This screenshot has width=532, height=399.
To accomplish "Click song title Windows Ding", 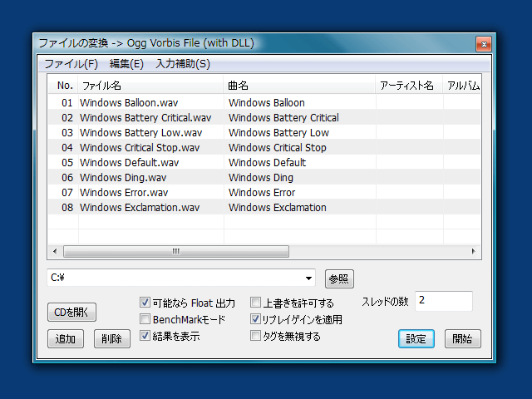I will tap(260, 177).
